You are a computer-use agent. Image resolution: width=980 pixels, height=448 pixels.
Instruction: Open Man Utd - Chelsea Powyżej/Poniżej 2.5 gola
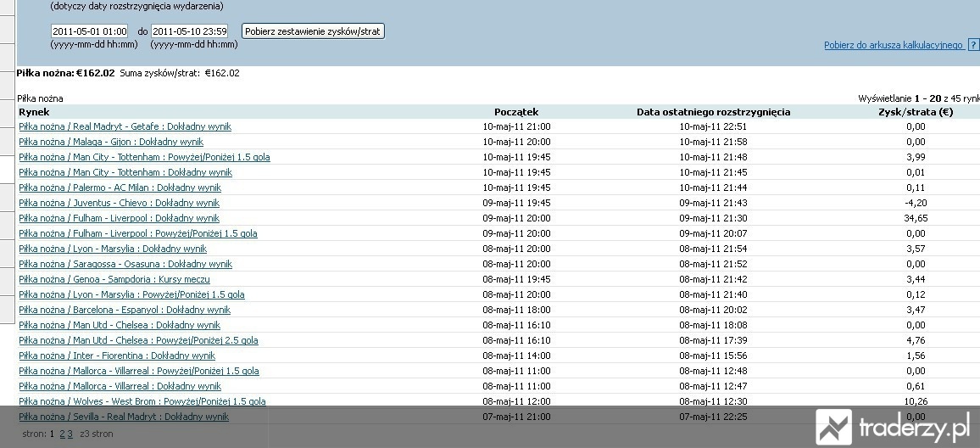138,340
